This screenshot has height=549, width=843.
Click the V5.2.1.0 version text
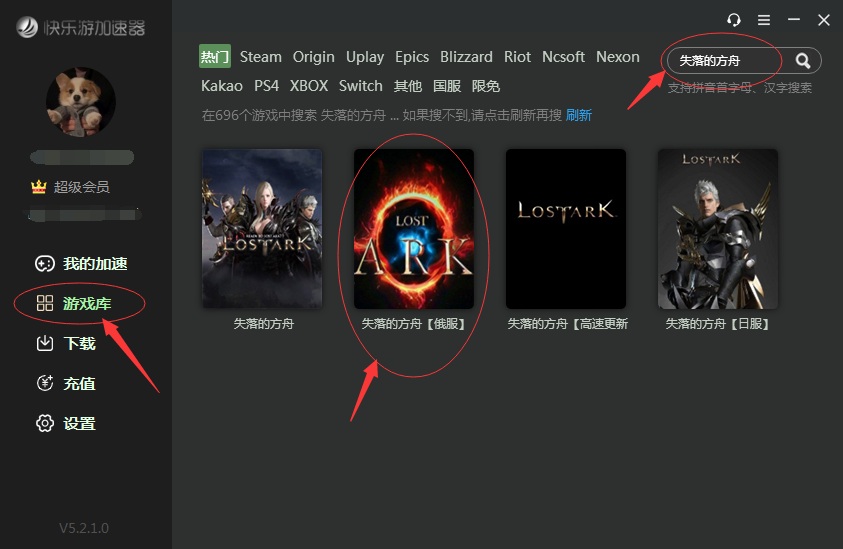pos(84,528)
